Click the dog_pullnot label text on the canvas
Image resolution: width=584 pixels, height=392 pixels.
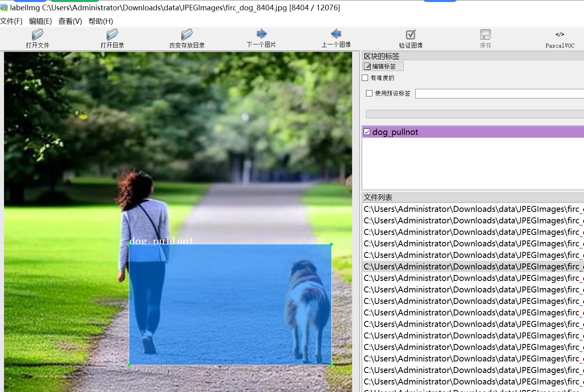(x=162, y=241)
